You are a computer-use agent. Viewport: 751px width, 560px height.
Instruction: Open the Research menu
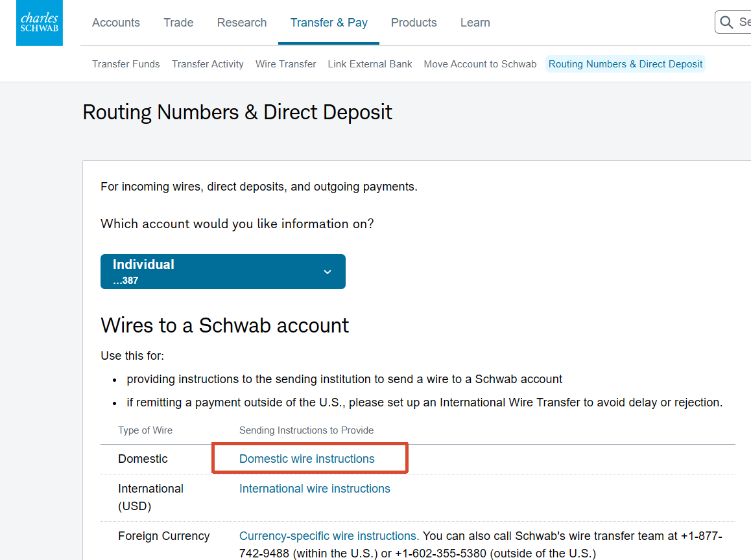point(242,23)
